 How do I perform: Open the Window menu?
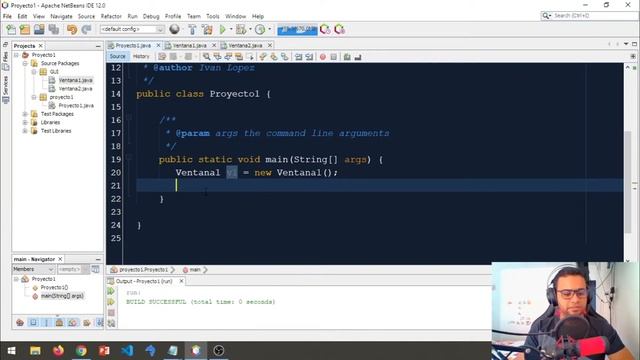[236, 16]
